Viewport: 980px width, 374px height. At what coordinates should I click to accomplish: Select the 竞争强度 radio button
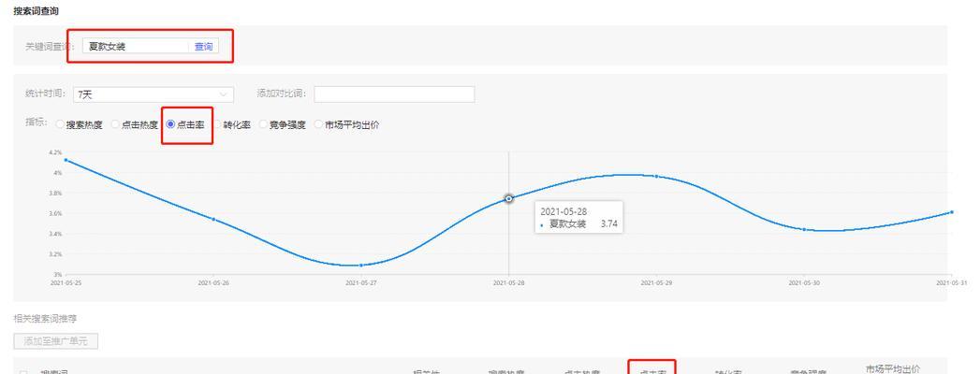263,124
